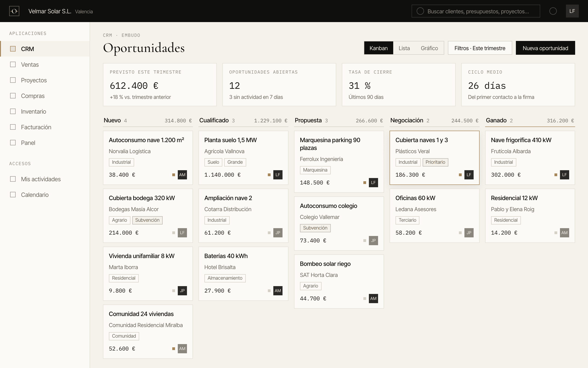Click the Compras checkbox icon in sidebar
The width and height of the screenshot is (588, 368).
[13, 96]
